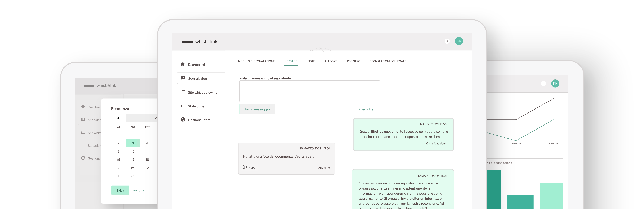Click the Dashboard home icon in center sidebar
Viewport: 644px width, 209px height.
[x=183, y=64]
